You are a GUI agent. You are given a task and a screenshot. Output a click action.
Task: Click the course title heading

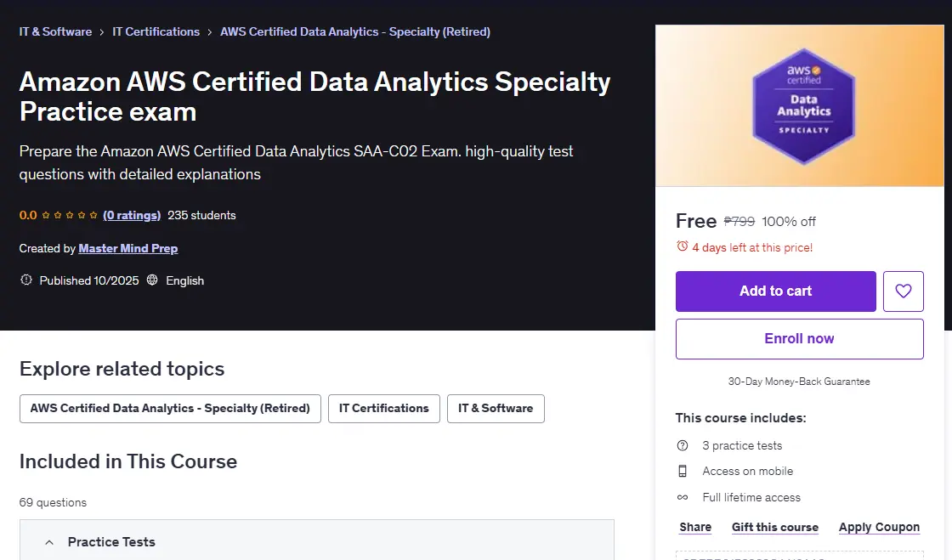pos(314,97)
